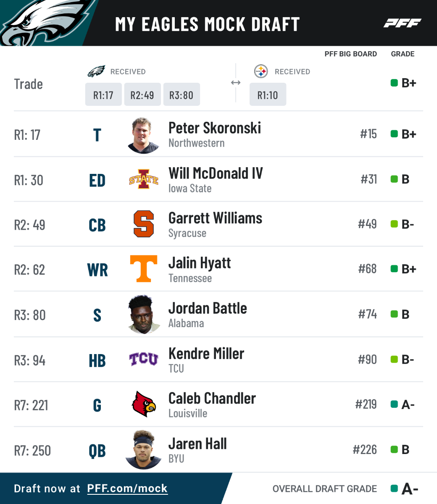Click the Tennessee T logo
This screenshot has height=504, width=437.
pyautogui.click(x=144, y=269)
